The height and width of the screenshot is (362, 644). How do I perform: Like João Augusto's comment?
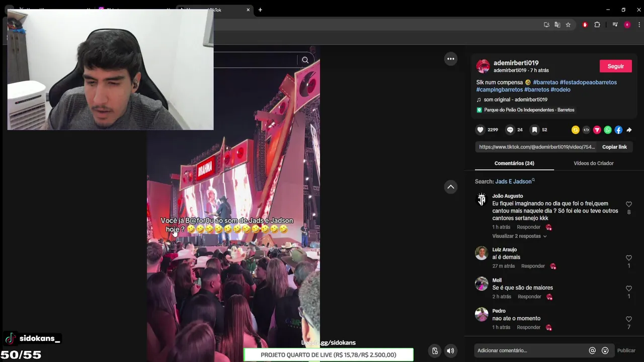click(628, 204)
